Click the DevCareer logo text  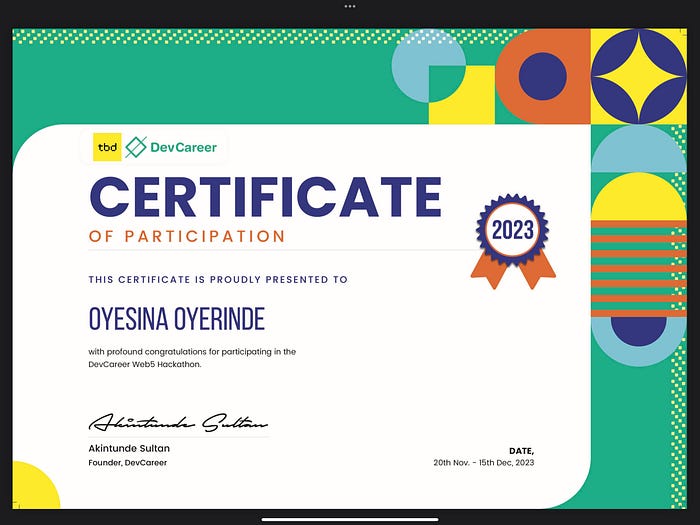click(x=183, y=147)
